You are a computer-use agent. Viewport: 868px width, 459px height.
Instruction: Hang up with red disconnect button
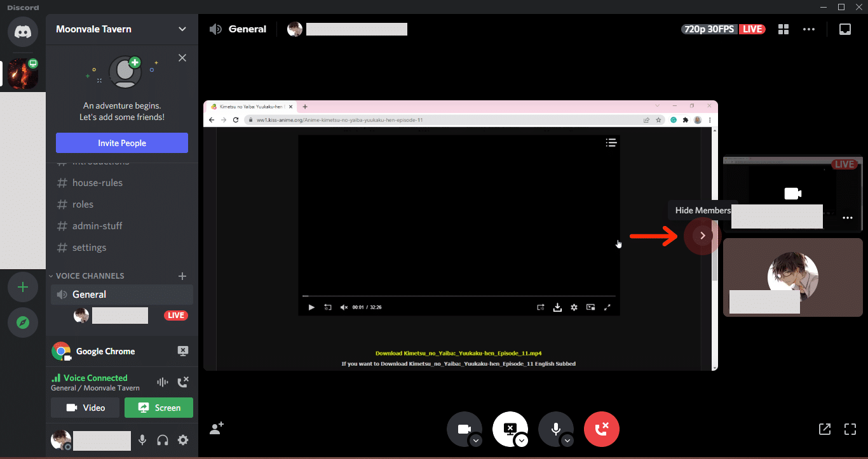coord(602,429)
